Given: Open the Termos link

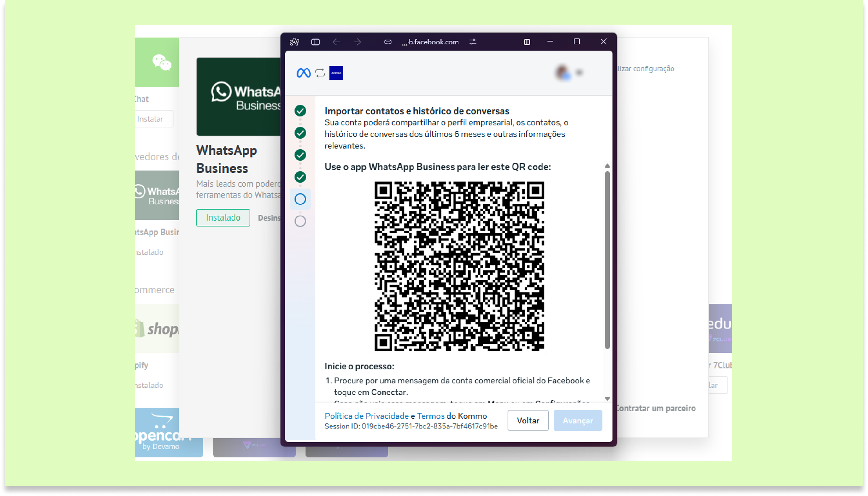Looking at the screenshot, I should (x=431, y=416).
